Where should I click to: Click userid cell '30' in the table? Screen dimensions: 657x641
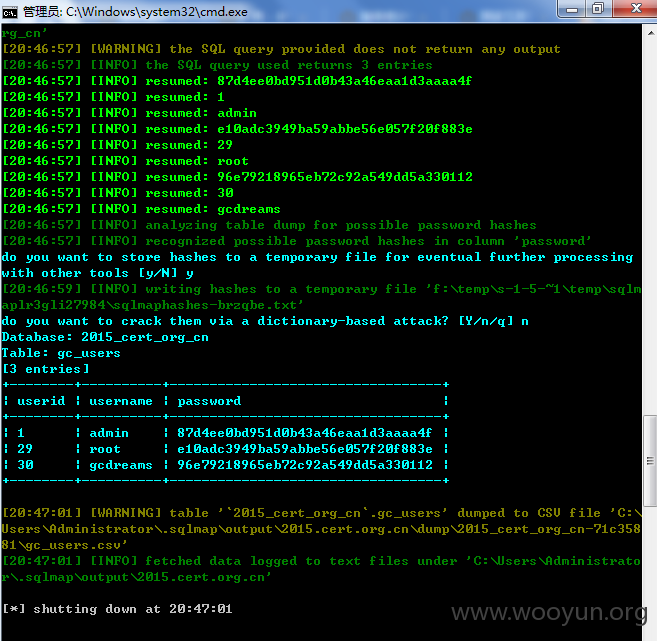(25, 465)
